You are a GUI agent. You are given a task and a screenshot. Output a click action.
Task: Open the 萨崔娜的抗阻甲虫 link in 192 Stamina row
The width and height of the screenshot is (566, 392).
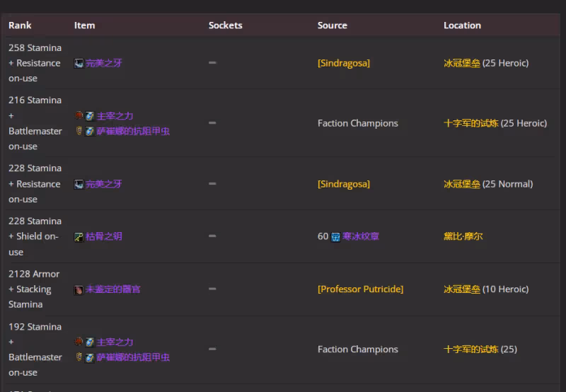pyautogui.click(x=133, y=357)
